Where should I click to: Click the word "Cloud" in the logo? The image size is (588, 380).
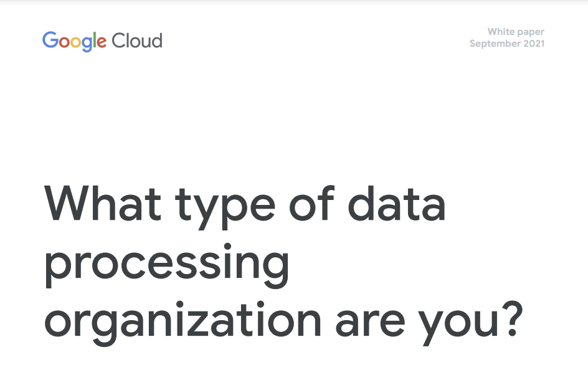click(137, 41)
